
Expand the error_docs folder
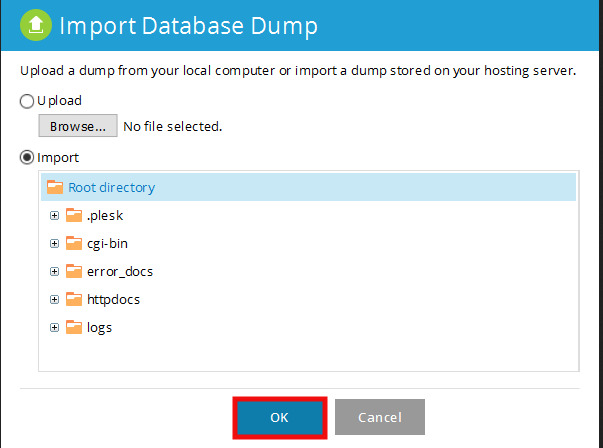(x=54, y=271)
